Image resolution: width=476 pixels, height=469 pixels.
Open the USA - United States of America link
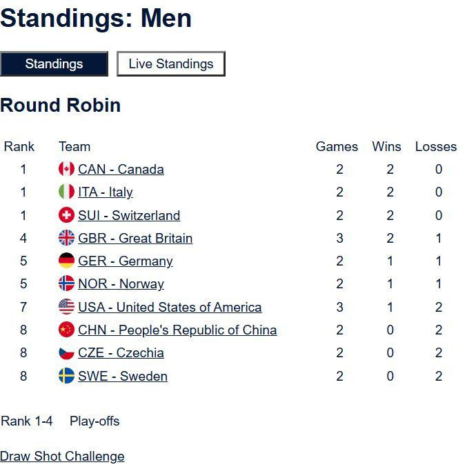click(170, 308)
